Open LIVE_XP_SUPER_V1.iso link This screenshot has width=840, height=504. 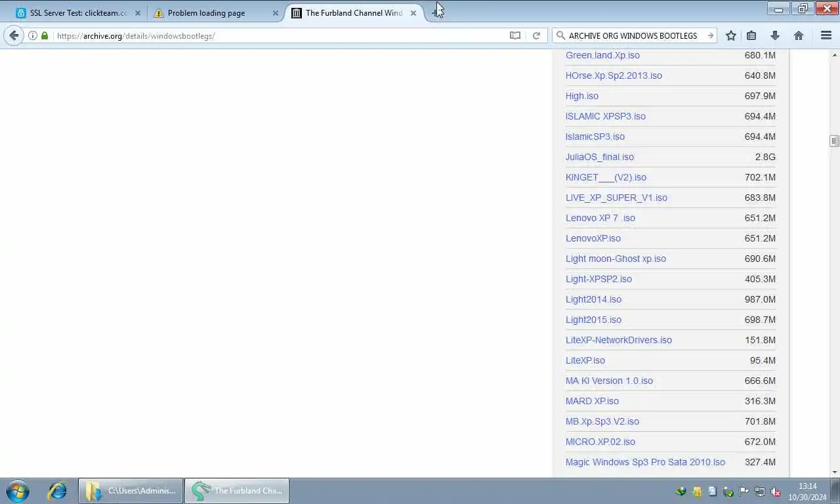(616, 198)
